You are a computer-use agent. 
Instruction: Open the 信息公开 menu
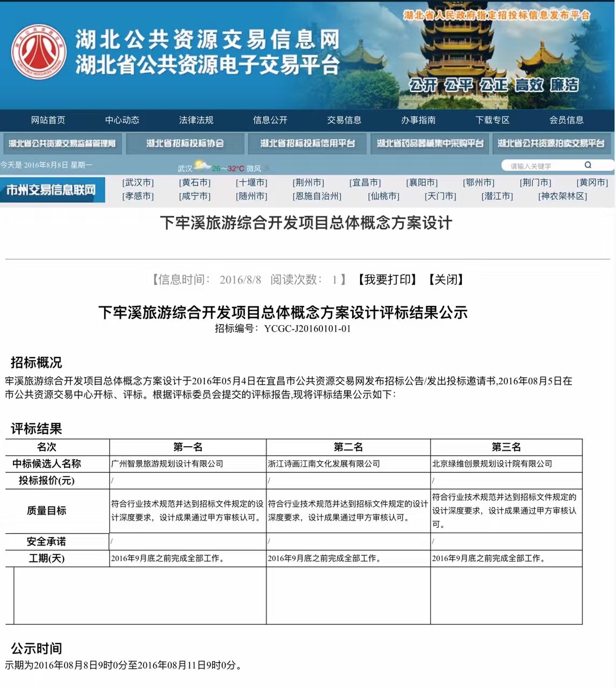coord(270,120)
